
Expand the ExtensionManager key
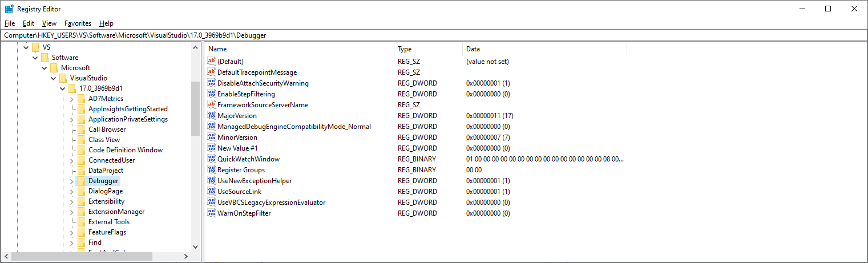point(72,212)
